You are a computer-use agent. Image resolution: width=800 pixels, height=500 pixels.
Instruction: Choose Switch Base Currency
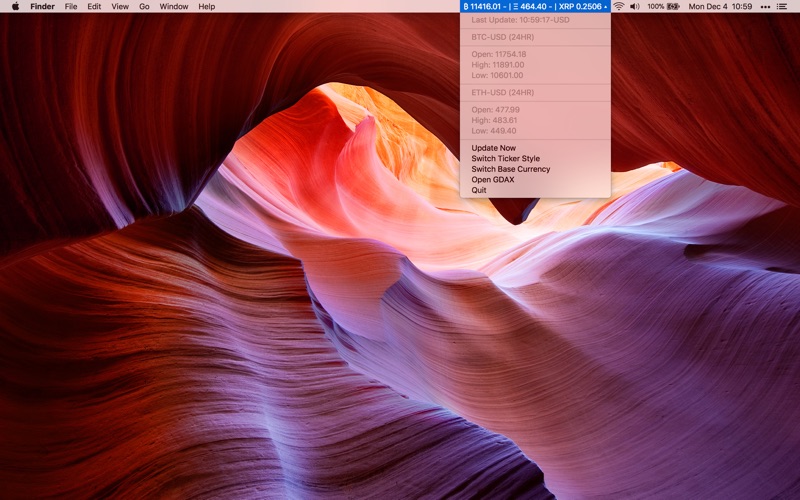pyautogui.click(x=510, y=169)
